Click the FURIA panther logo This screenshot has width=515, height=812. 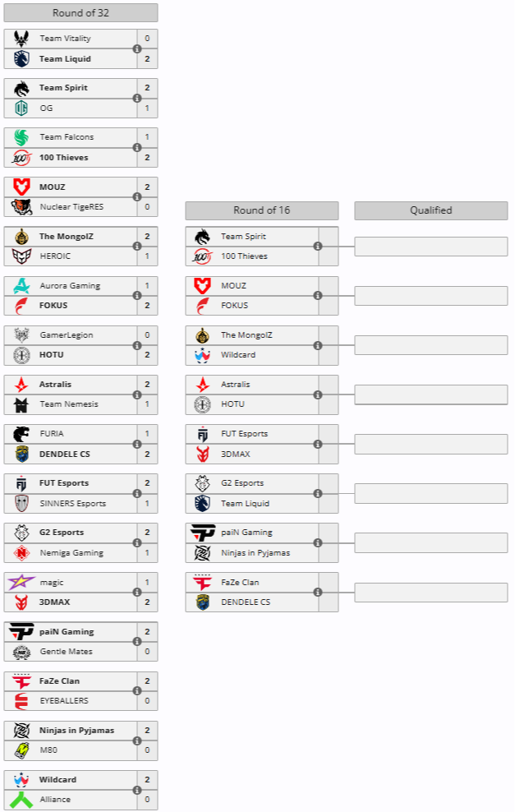pos(21,433)
